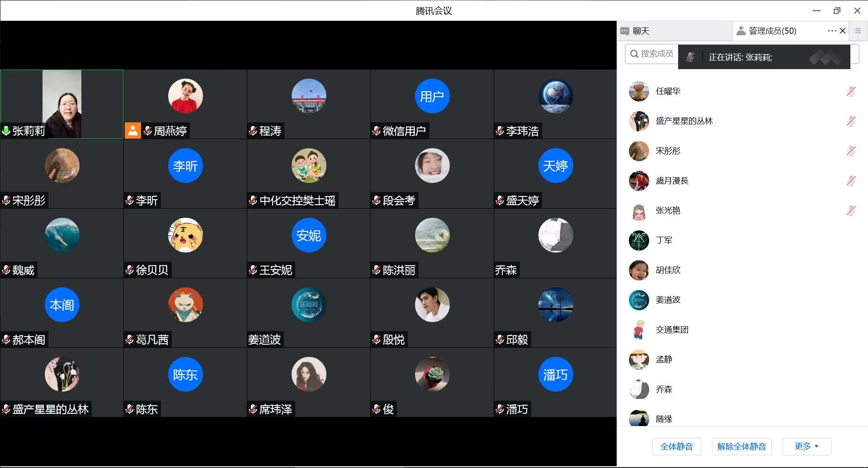Toggle mute for 任曜华 in member list
This screenshot has width=868, height=468.
[x=851, y=91]
